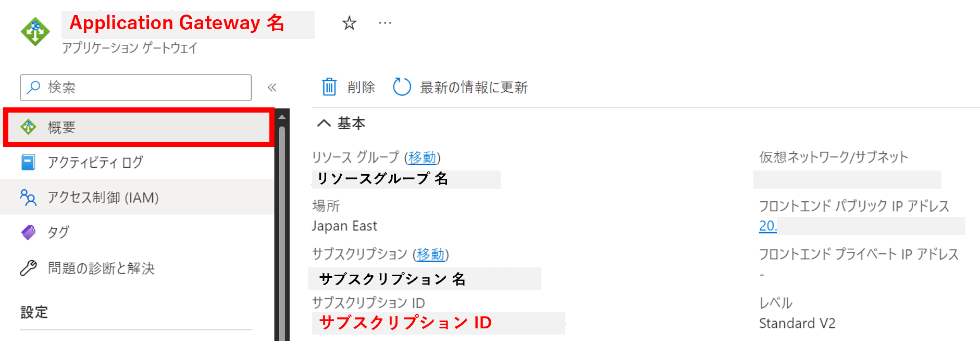Open the タグ page from sidebar
Viewport: 980px width, 344px height.
57,232
